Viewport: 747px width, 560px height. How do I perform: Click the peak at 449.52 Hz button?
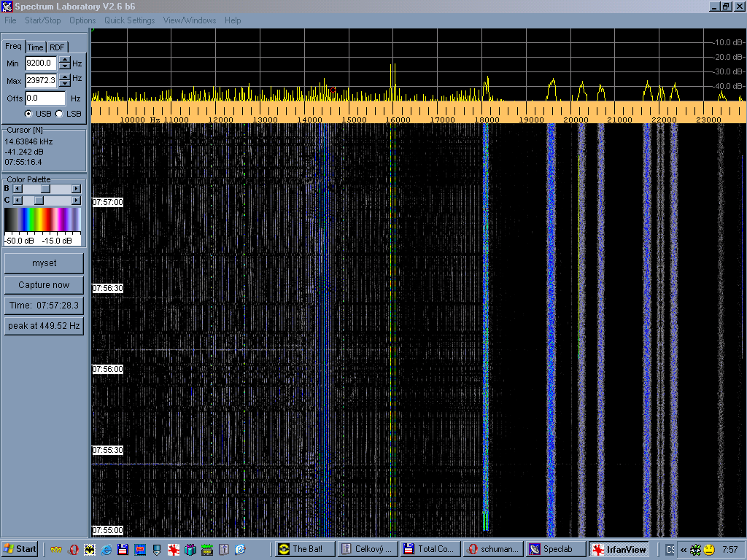click(44, 326)
